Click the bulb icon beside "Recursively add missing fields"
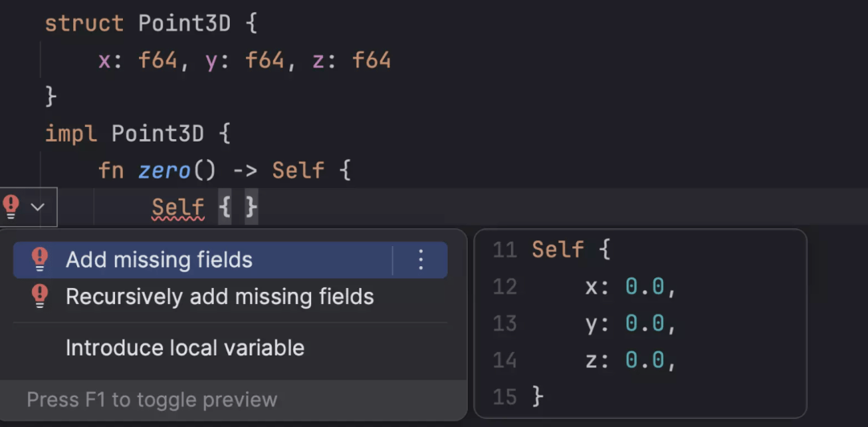The height and width of the screenshot is (427, 868). tap(39, 297)
